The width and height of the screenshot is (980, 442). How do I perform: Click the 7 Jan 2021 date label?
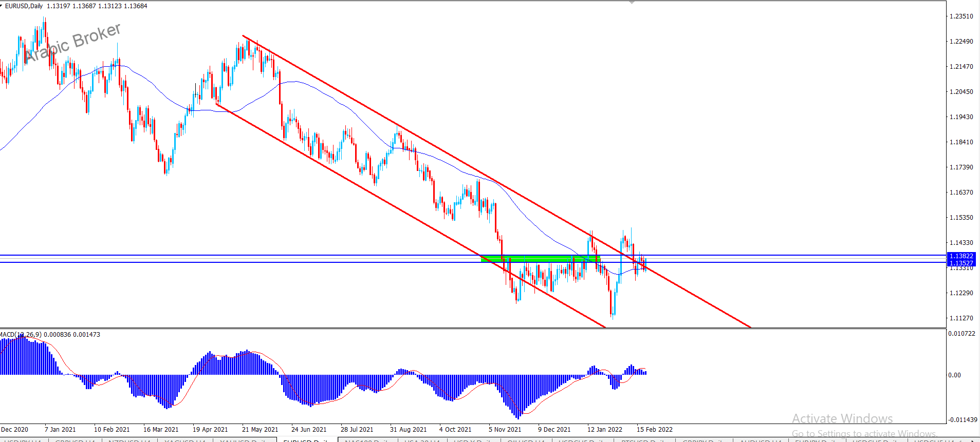pos(60,430)
